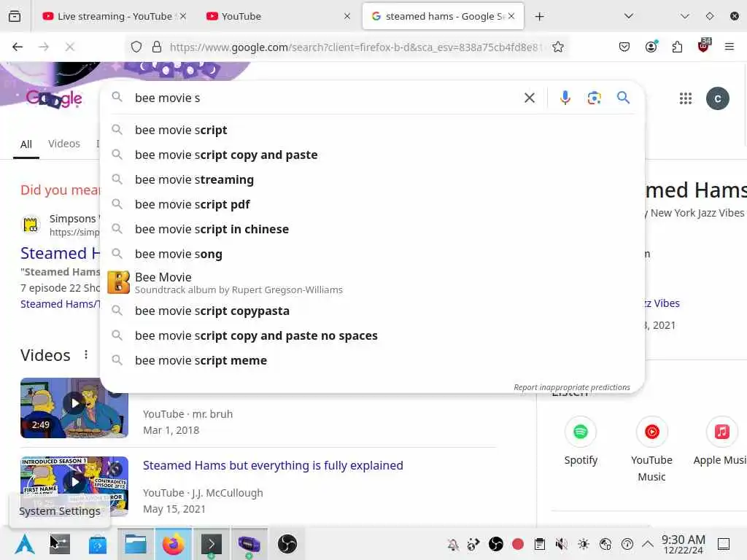This screenshot has height=560, width=747.
Task: Open System Settings from the taskbar
Action: (x=60, y=544)
